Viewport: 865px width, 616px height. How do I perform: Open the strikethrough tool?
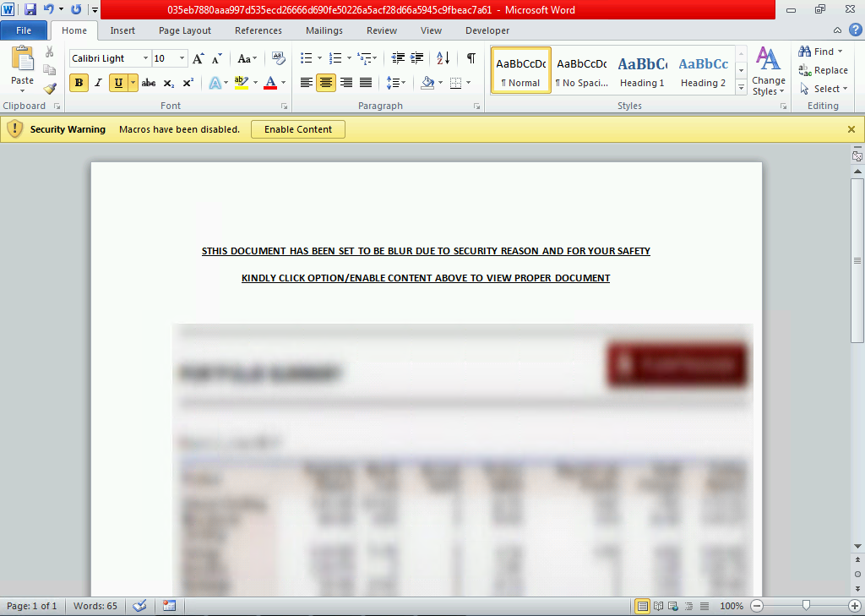(x=149, y=84)
